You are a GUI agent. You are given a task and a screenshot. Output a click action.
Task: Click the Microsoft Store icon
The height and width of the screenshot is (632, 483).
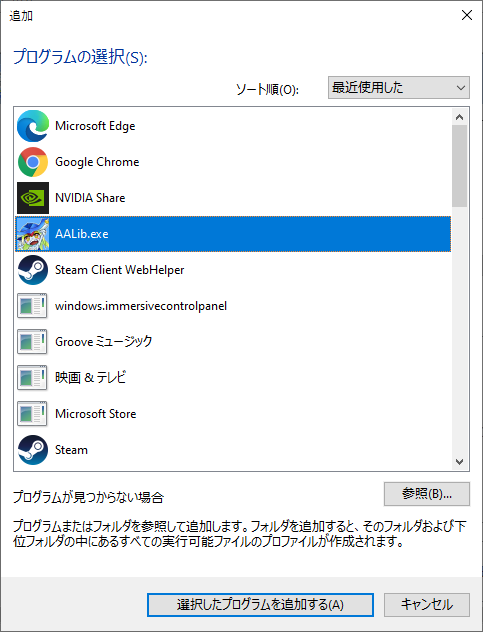33,414
